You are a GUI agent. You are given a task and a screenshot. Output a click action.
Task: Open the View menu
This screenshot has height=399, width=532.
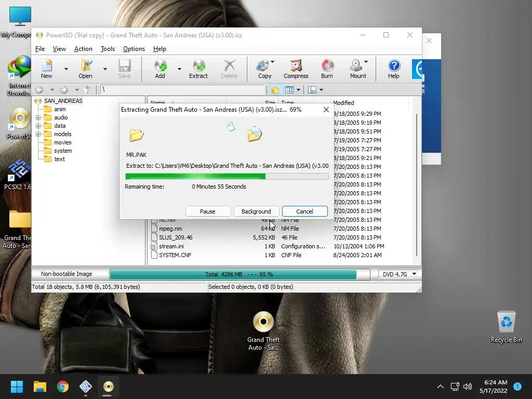[x=59, y=49]
